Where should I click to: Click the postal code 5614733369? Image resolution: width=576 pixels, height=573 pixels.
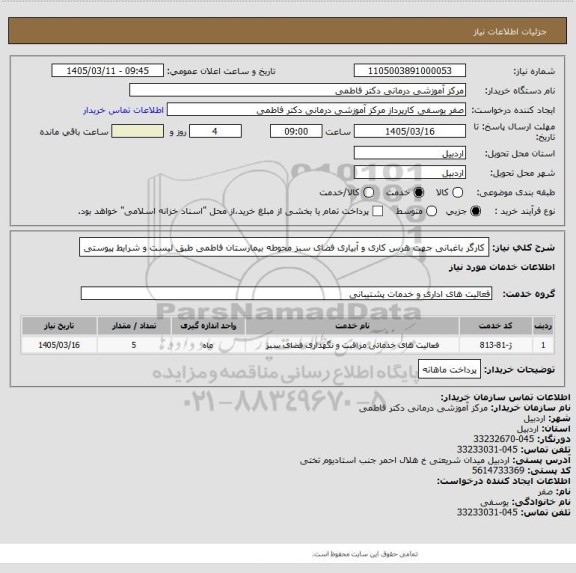(498, 470)
